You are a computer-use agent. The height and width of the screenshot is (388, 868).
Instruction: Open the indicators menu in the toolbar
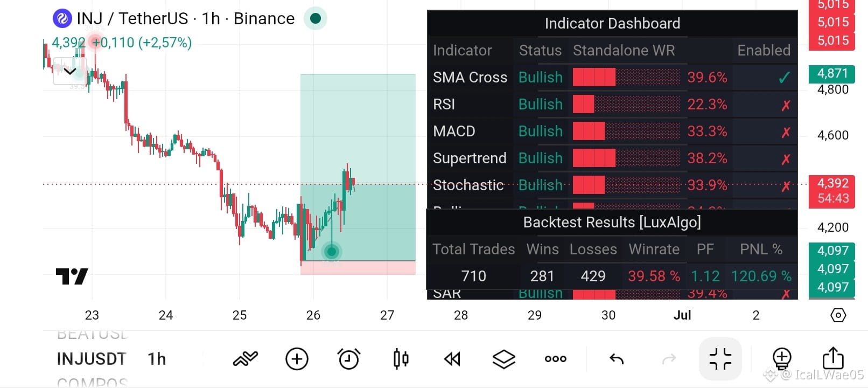(246, 359)
